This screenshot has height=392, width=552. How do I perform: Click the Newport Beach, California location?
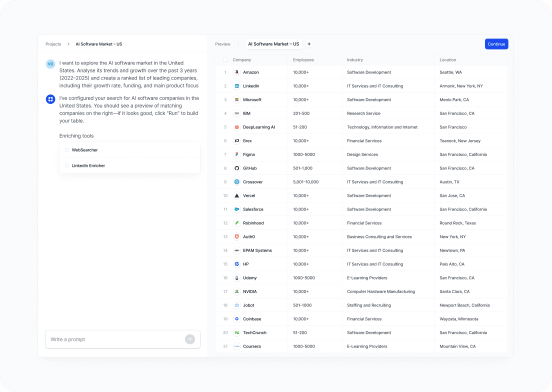464,305
